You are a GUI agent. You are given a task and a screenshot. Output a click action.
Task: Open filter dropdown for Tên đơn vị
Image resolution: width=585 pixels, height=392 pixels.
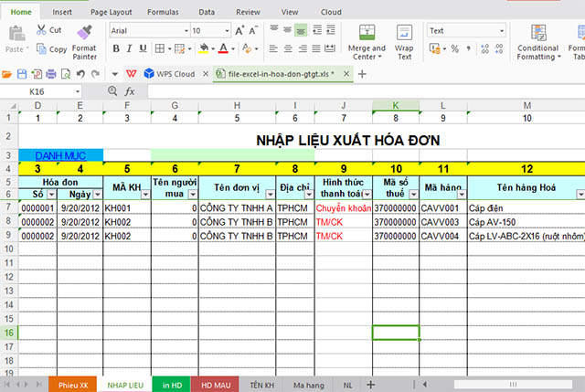click(270, 195)
